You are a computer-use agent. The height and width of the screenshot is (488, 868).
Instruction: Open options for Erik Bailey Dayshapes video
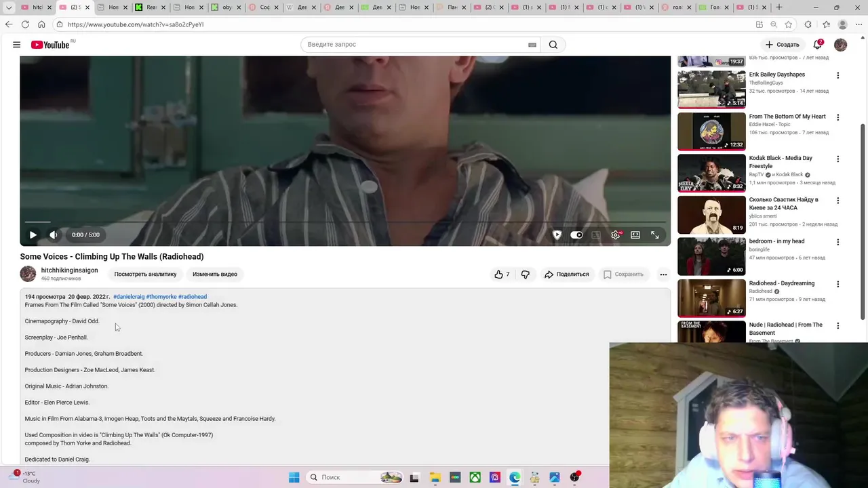coord(837,75)
